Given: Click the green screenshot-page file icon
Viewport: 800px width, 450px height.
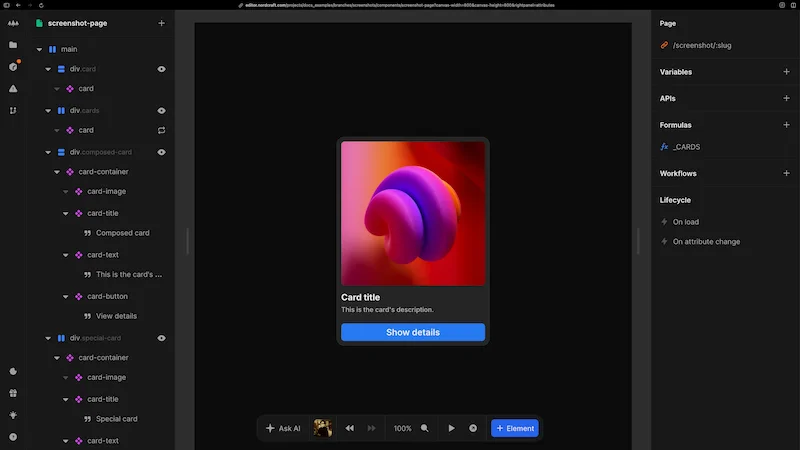Looking at the screenshot, I should (x=39, y=23).
